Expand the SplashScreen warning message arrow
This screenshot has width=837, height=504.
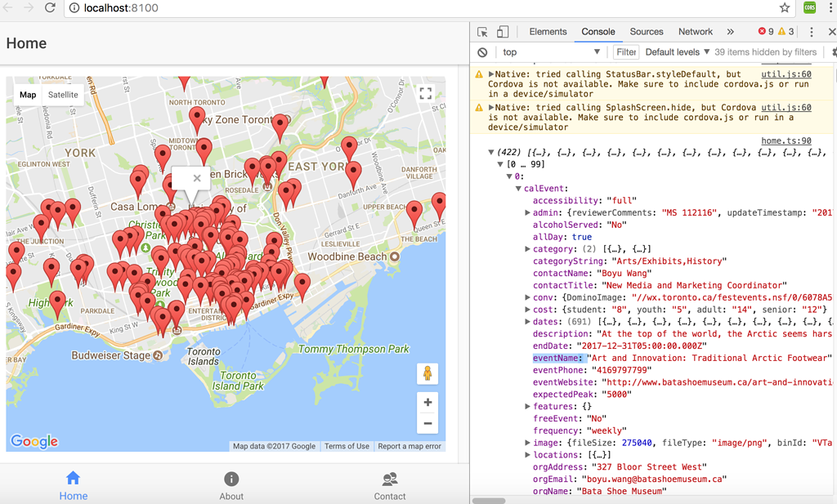(491, 108)
